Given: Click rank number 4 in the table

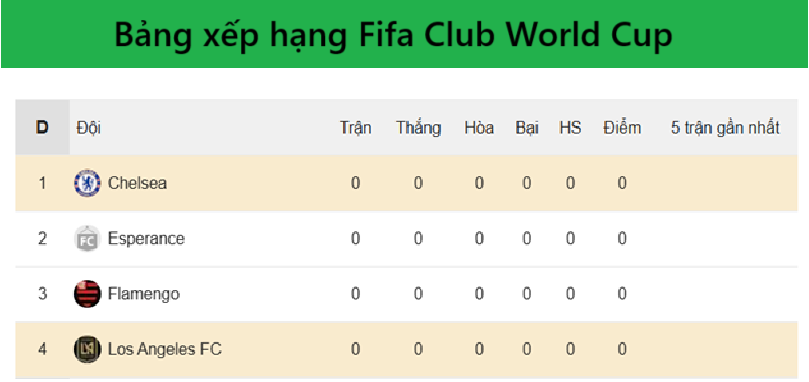Looking at the screenshot, I should click(x=42, y=349).
